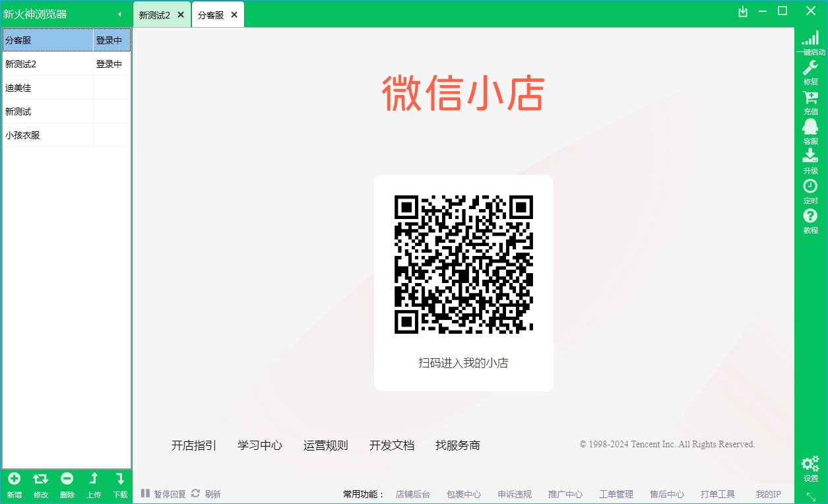Screen dimensions: 828x504
Task: Click the Tencent copyright notice
Action: click(x=667, y=445)
